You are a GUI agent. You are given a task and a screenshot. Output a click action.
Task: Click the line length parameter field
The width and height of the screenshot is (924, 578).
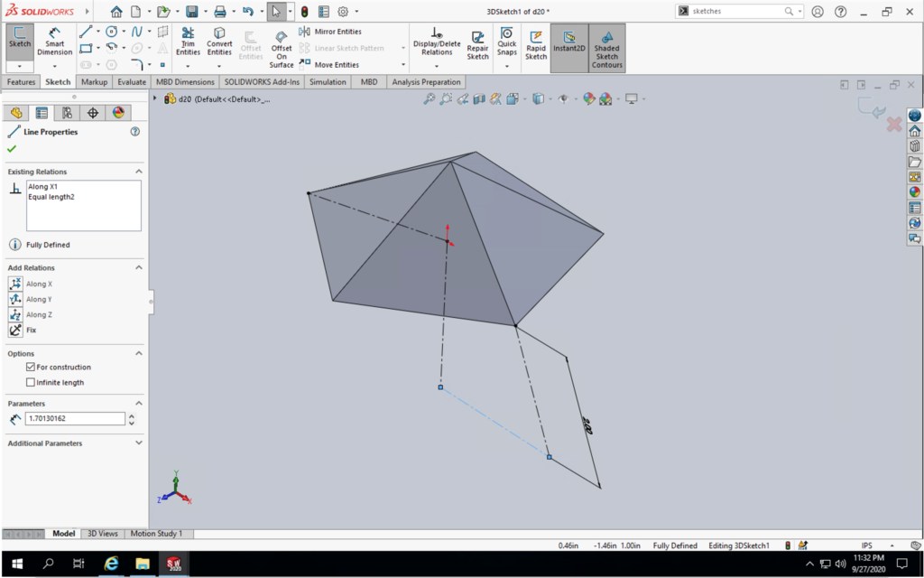[75, 419]
